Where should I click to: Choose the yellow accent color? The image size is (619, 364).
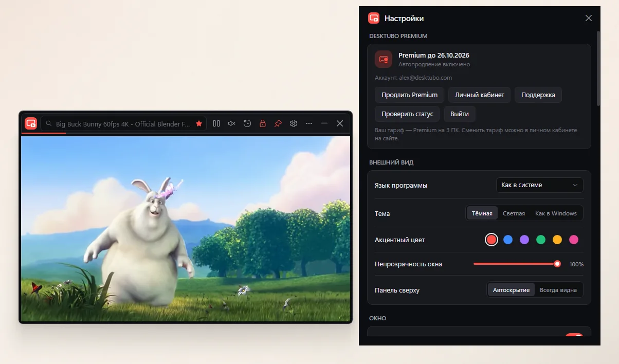[x=557, y=240]
